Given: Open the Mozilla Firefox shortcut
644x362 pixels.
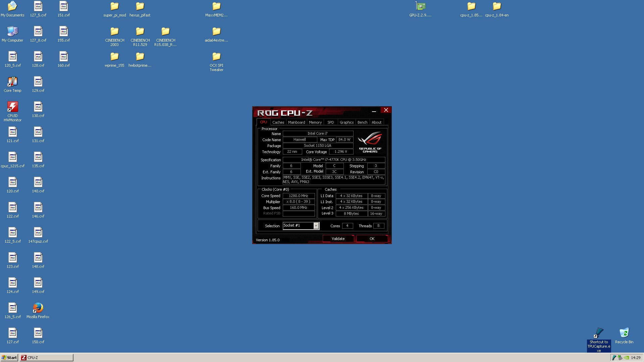Looking at the screenshot, I should point(38,311).
